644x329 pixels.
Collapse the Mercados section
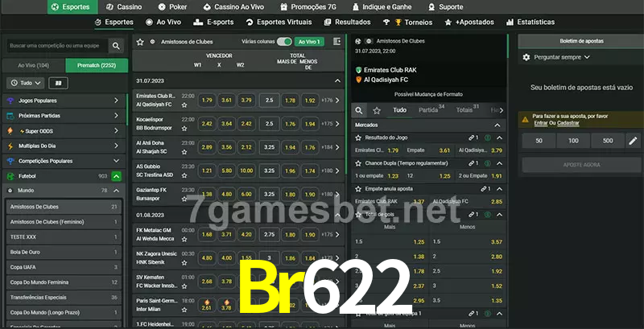pos(497,125)
